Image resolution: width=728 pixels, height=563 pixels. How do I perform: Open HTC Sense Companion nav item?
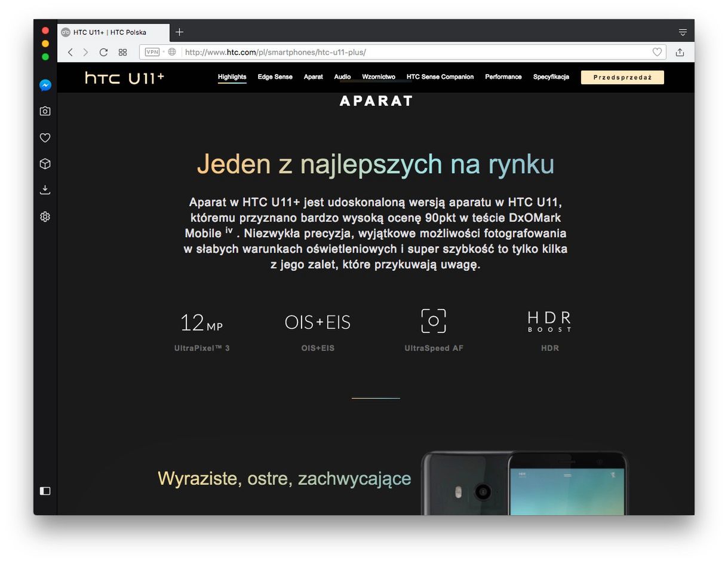click(x=440, y=77)
